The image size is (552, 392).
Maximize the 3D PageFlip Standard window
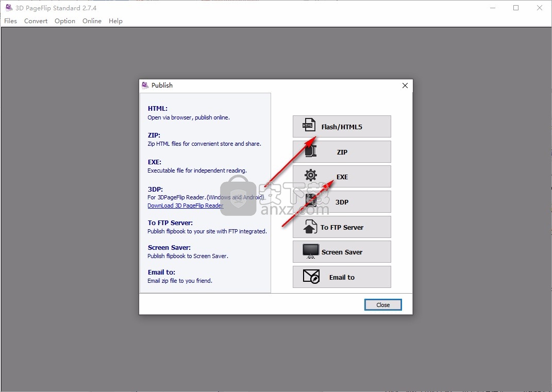tap(516, 8)
